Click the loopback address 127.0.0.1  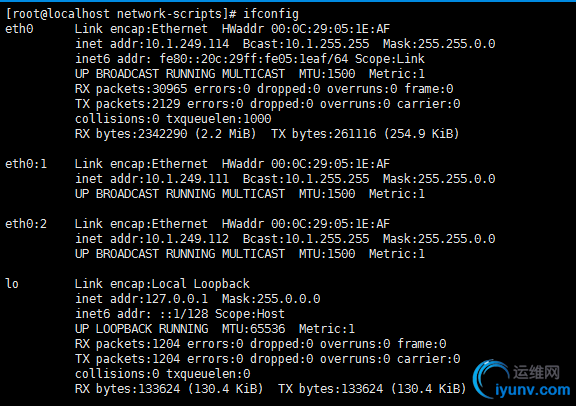pos(177,298)
